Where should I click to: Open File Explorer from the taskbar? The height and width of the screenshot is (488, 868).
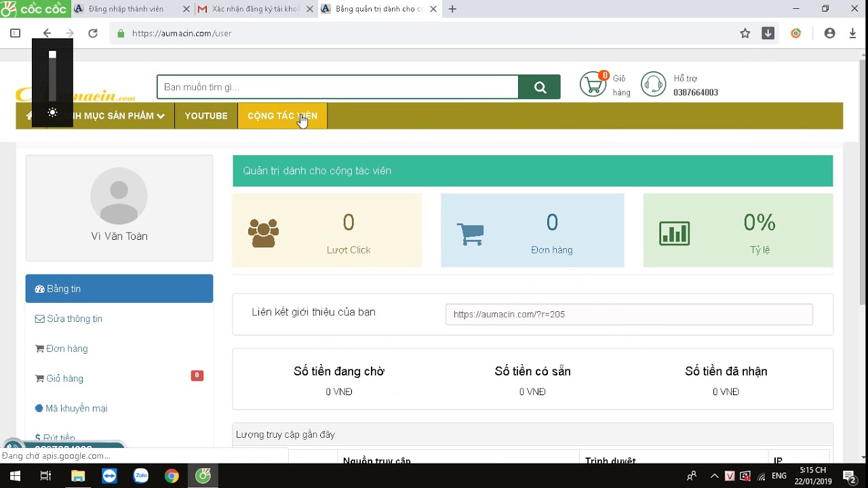tap(77, 476)
